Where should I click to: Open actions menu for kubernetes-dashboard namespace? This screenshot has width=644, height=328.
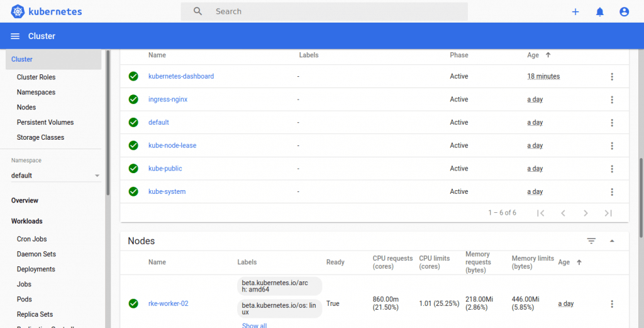coord(611,77)
